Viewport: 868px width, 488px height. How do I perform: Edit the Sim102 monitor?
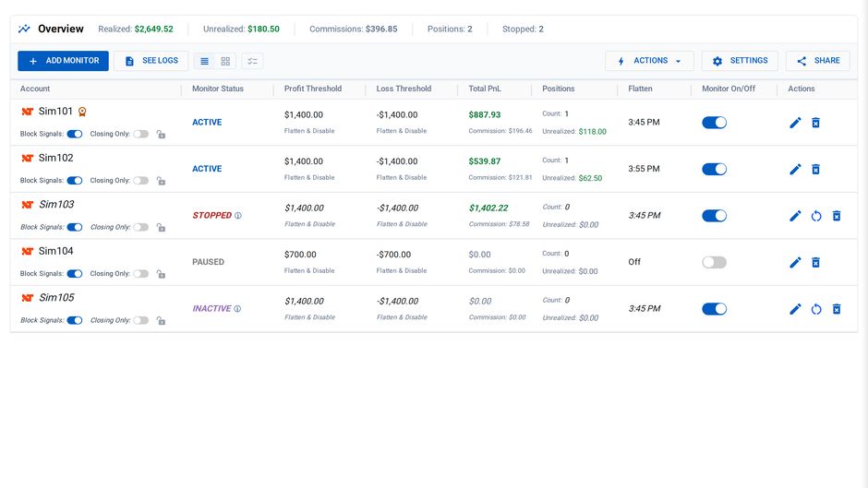click(795, 170)
